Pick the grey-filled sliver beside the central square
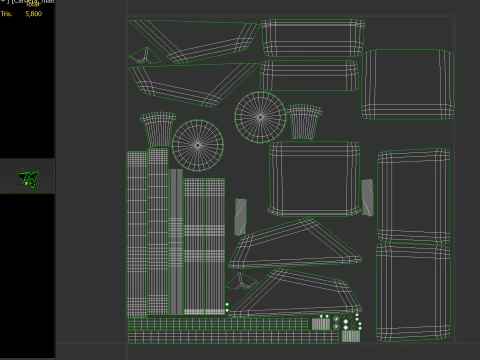This screenshot has width=480, height=360. 367,198
